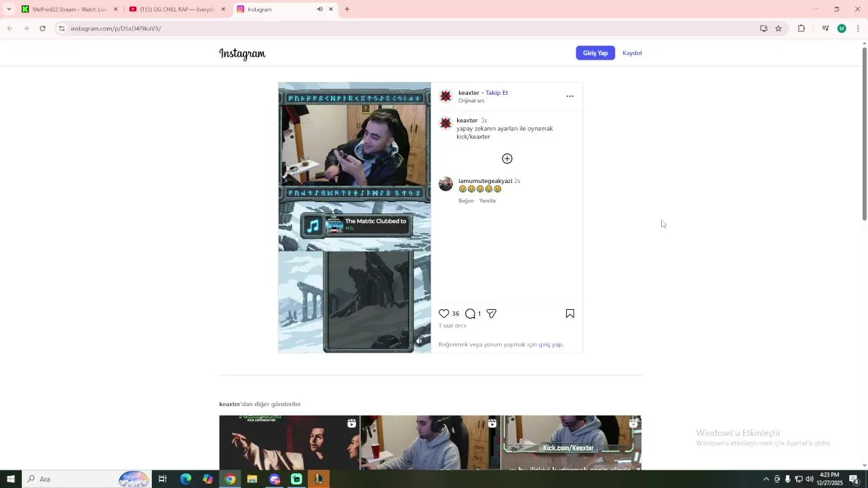The image size is (868, 488).
Task: Click the giriş yap link below post
Action: pos(550,344)
